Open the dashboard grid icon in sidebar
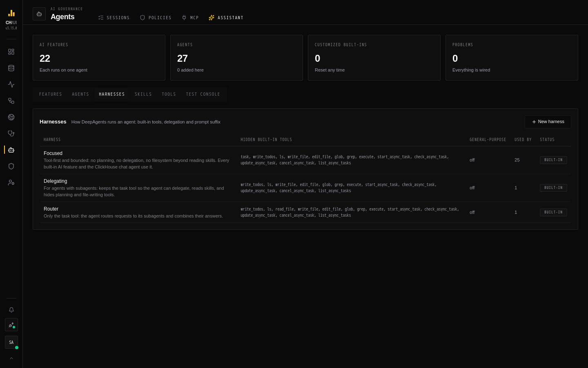 coord(11,52)
